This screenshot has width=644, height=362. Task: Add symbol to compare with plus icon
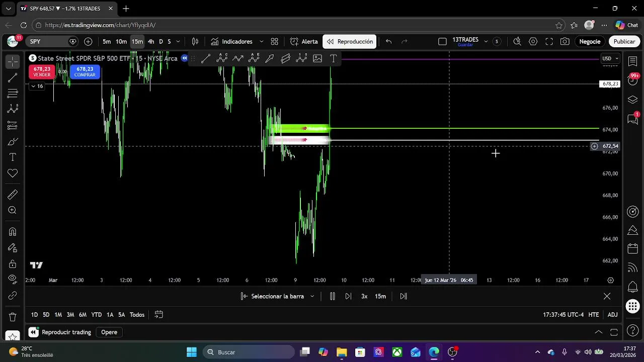pos(88,42)
